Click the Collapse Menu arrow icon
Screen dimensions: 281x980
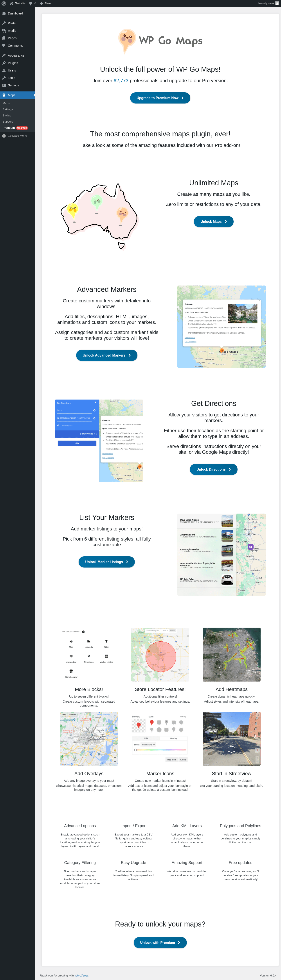[4, 136]
